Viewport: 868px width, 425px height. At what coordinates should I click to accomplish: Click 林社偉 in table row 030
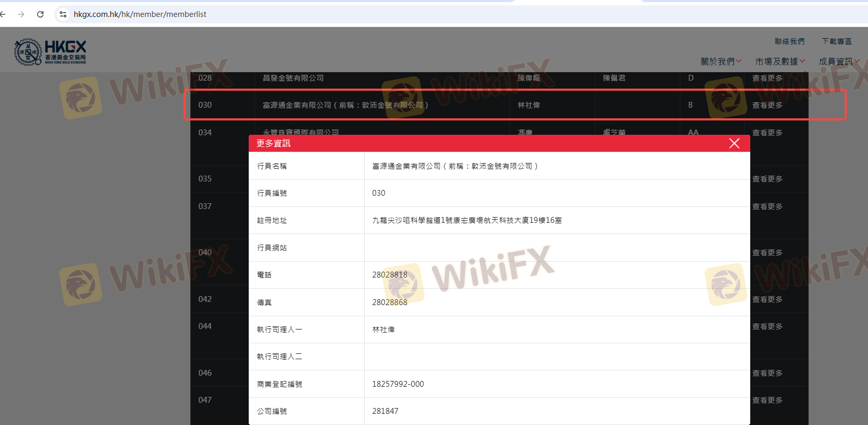[529, 105]
